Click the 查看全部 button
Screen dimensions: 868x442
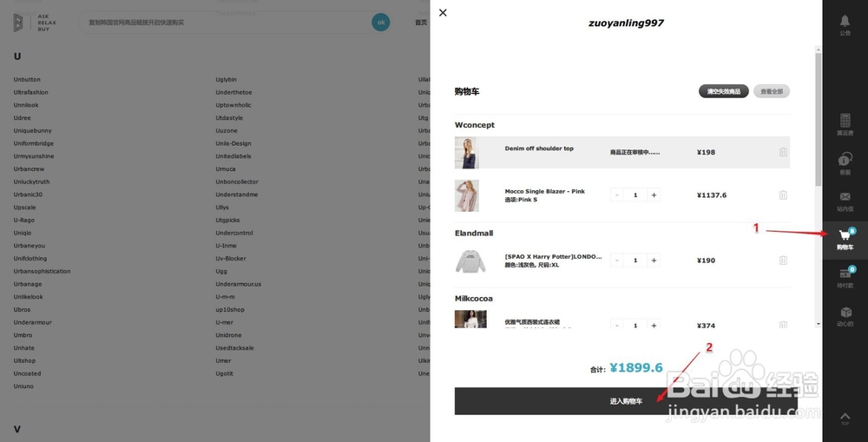[x=772, y=91]
